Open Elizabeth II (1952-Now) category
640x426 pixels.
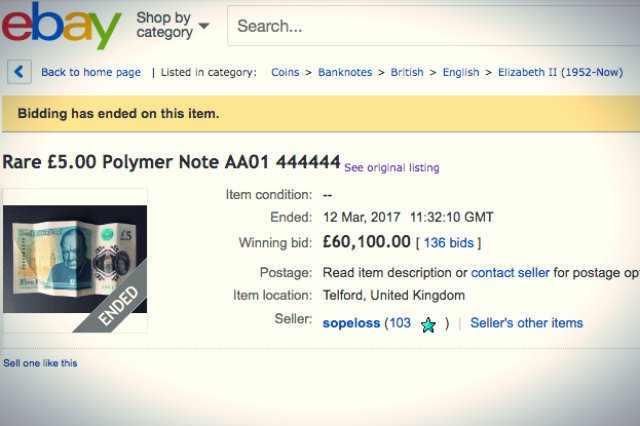coord(564,72)
